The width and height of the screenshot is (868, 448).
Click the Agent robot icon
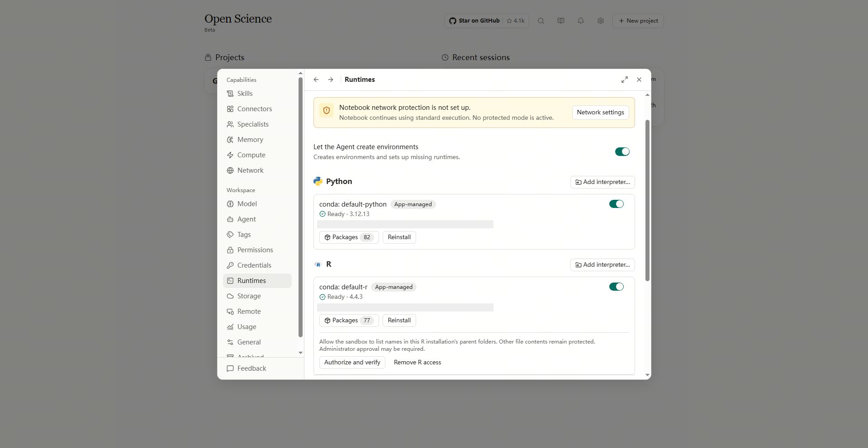point(230,219)
